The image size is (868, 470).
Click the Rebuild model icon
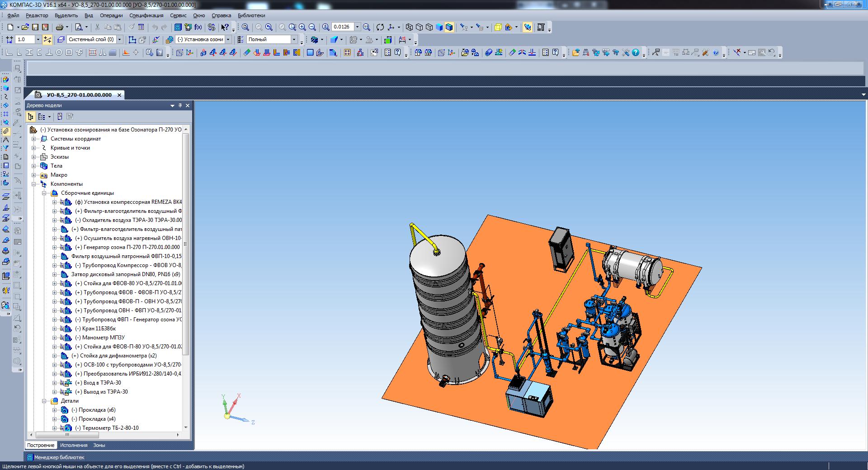[x=211, y=27]
